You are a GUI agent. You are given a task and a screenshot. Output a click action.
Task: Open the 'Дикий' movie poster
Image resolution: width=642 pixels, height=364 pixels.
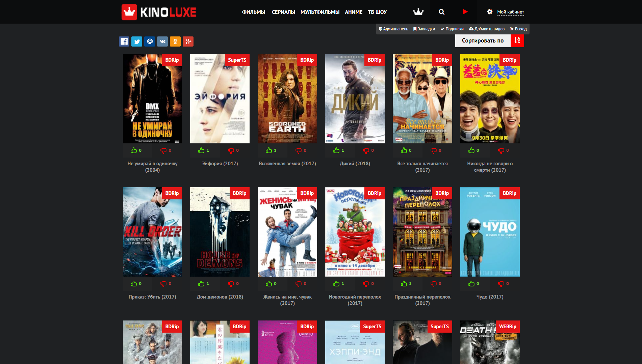pos(355,99)
